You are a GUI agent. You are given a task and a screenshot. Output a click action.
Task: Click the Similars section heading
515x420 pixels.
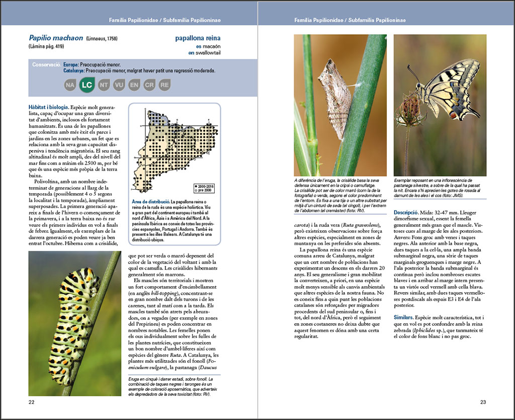(404, 318)
